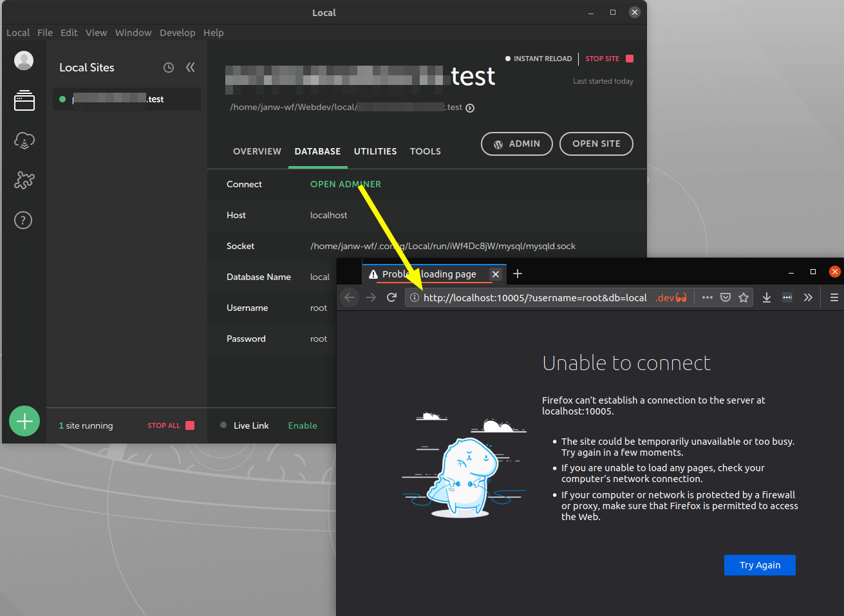The width and height of the screenshot is (844, 616).
Task: Click the '1 site running' status text
Action: tap(86, 425)
